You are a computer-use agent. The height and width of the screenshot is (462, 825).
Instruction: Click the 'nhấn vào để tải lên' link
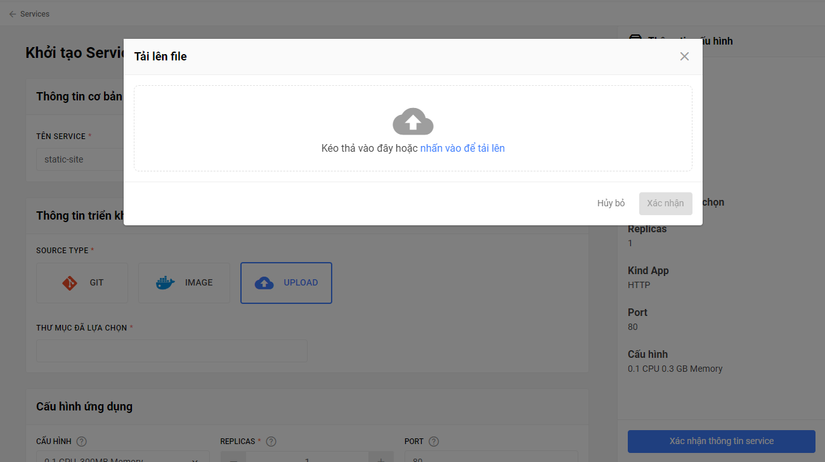click(x=462, y=148)
